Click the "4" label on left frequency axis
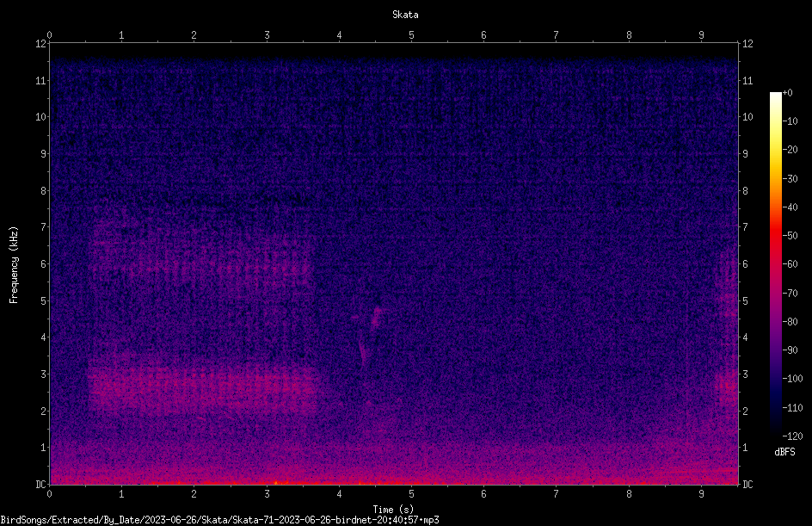This screenshot has width=812, height=526. (x=44, y=337)
